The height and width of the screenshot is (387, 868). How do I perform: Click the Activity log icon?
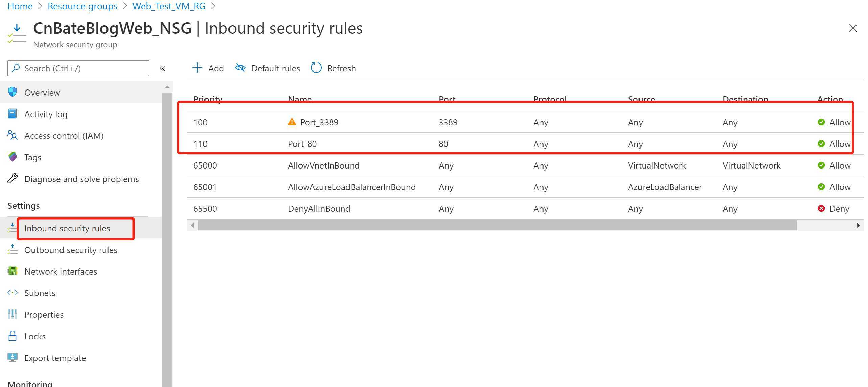pyautogui.click(x=13, y=113)
